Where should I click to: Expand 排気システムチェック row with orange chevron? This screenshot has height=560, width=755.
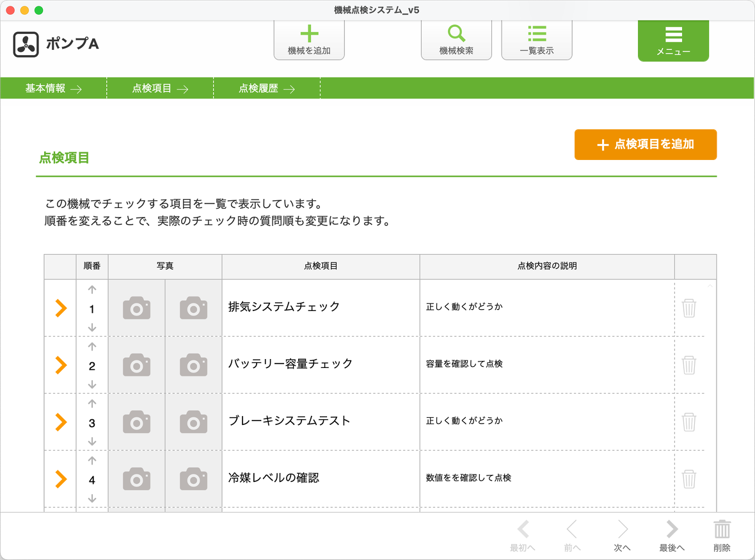click(61, 308)
